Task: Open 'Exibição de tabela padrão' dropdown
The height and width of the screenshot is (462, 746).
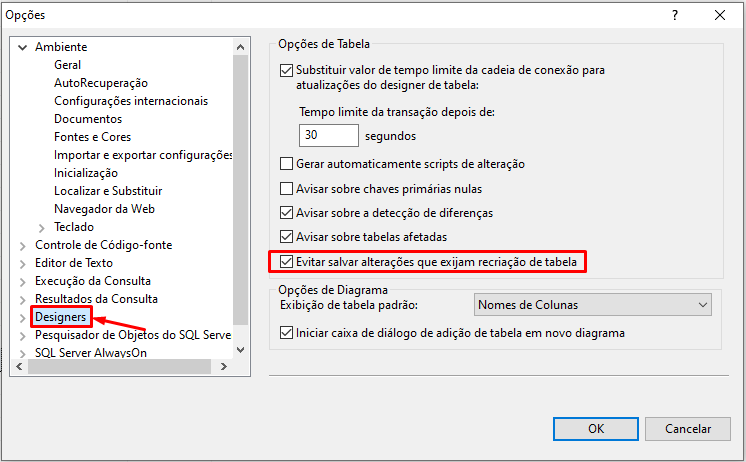Action: pos(591,305)
